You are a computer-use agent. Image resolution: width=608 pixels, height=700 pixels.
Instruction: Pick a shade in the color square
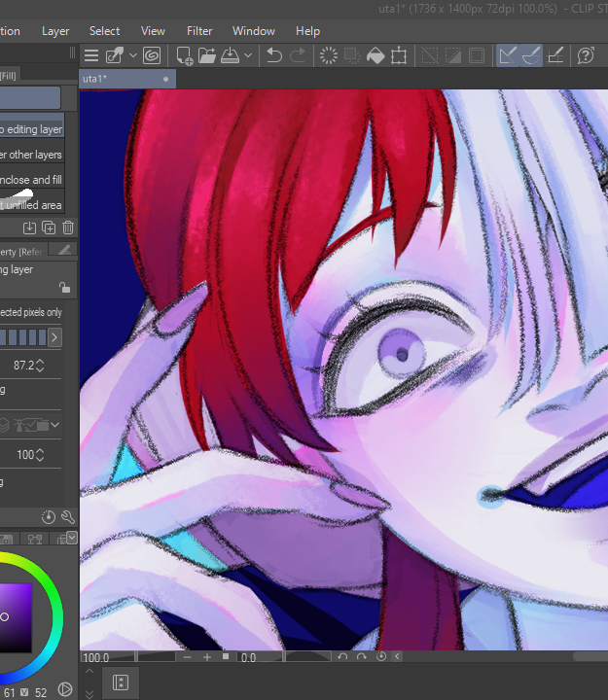16,618
